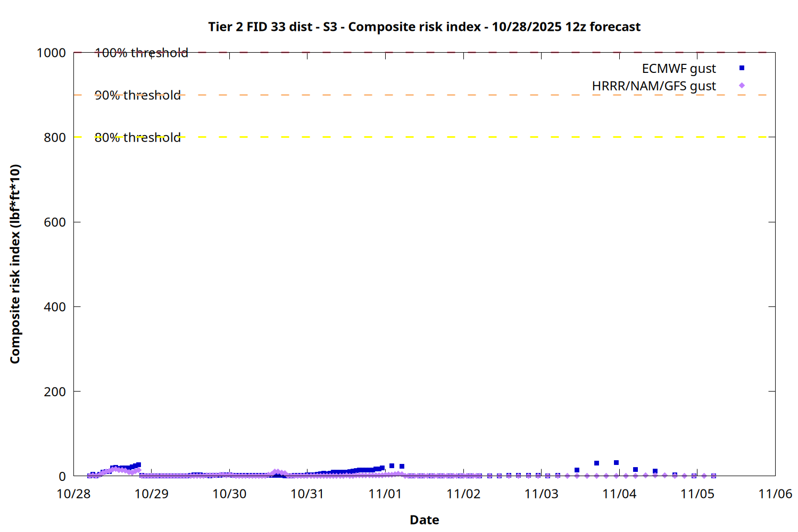The height and width of the screenshot is (532, 798).
Task: Click the 200 y-axis tick value
Action: (x=55, y=392)
